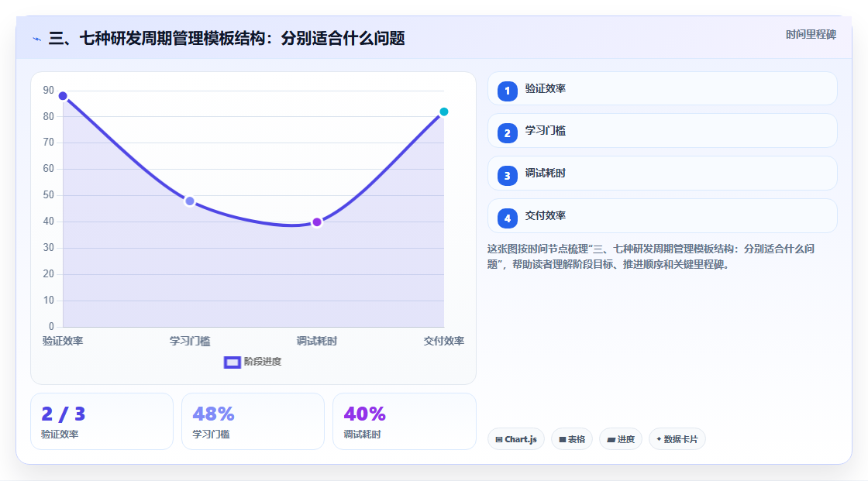Click the 2 / 3 验证效率 stat card
Image resolution: width=868 pixels, height=481 pixels.
(x=102, y=421)
